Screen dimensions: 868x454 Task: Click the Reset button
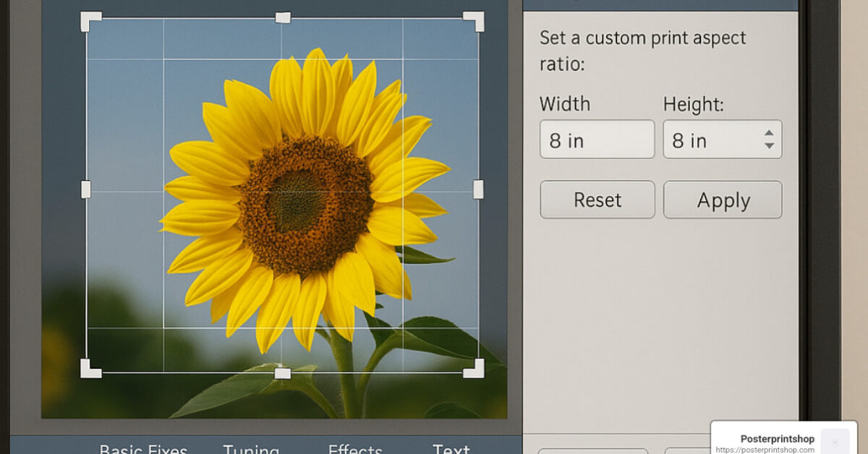597,200
